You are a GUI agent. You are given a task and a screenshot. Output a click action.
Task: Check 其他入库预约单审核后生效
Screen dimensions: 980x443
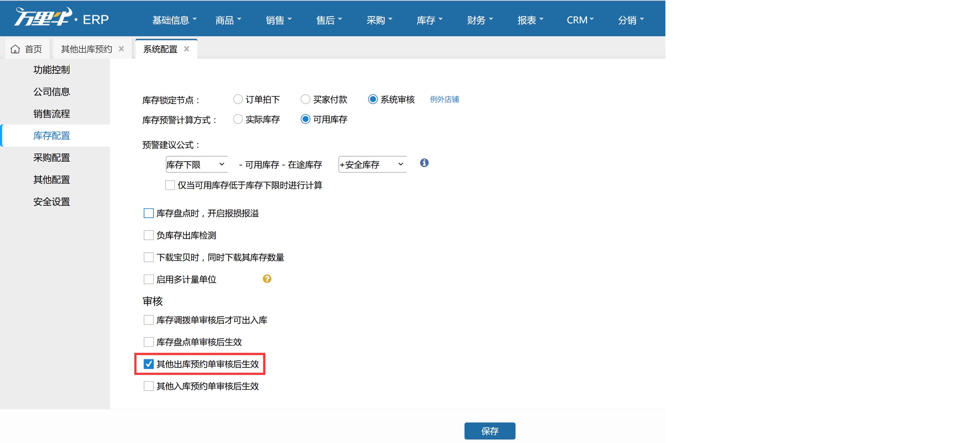149,386
